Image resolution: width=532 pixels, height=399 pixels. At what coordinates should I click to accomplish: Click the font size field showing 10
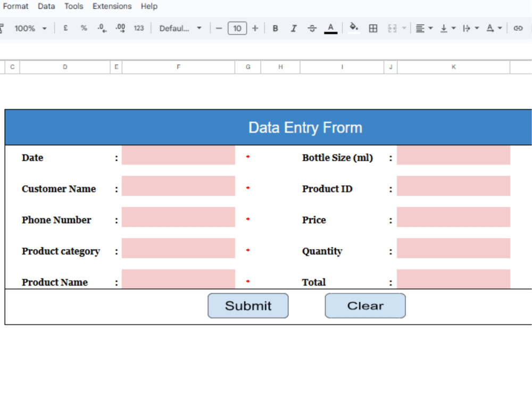coord(237,28)
